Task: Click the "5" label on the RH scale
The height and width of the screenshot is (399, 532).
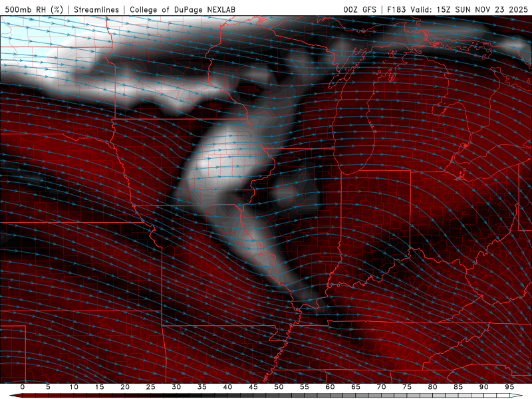Action: pyautogui.click(x=48, y=387)
